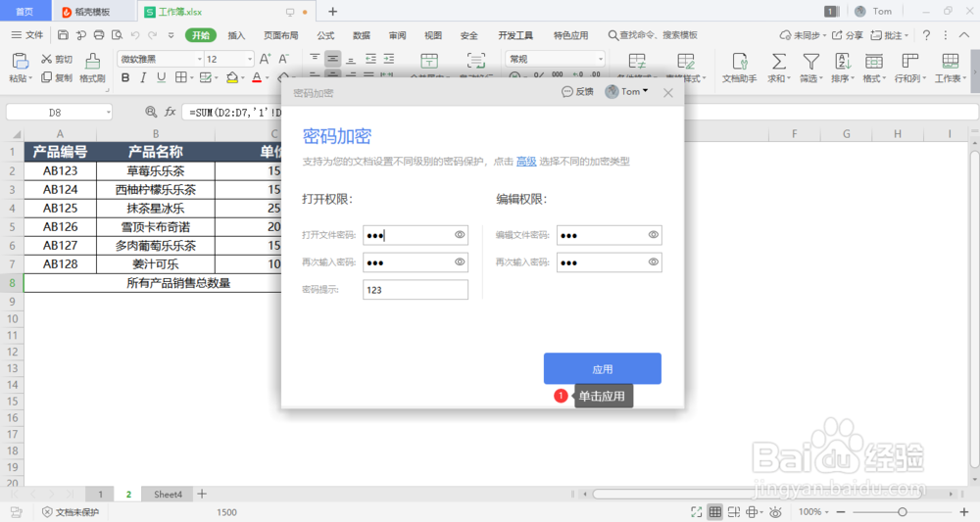Screen dimensions: 980x522
Task: Switch to the 稻壳模板 window tab
Action: pos(92,12)
